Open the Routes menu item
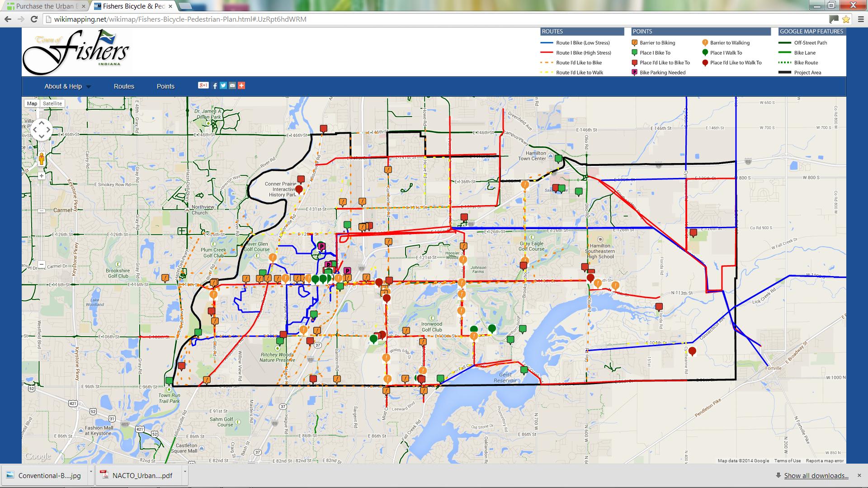Screen dimensions: 868x488 pos(124,86)
